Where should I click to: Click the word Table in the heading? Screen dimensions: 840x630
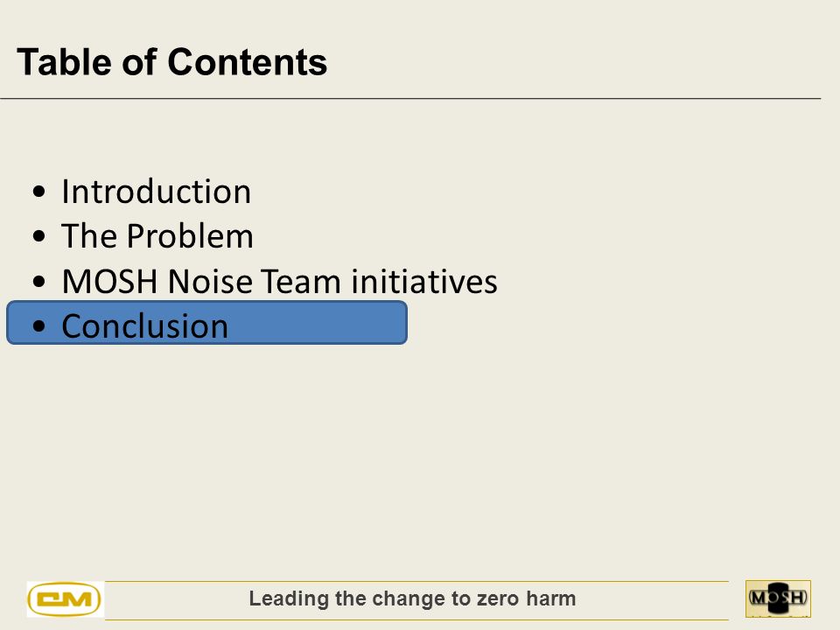(65, 62)
